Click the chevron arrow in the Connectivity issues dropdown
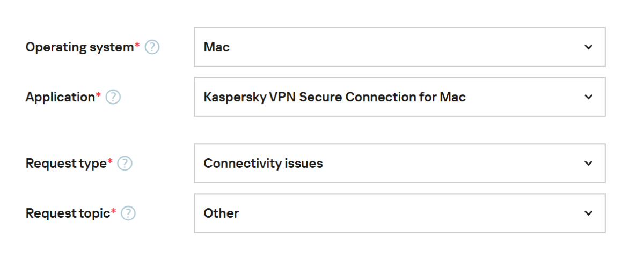 tap(588, 164)
